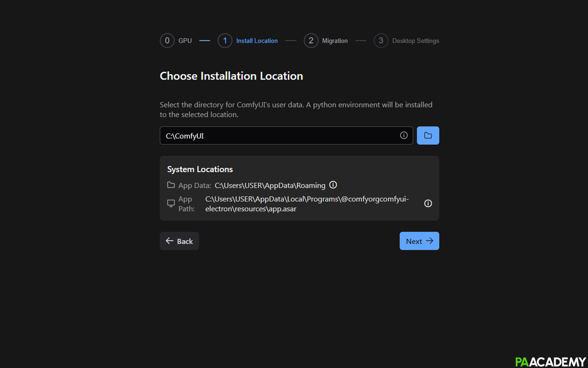Viewport: 588px width, 368px height.
Task: Switch to the Migration step label
Action: coord(335,40)
